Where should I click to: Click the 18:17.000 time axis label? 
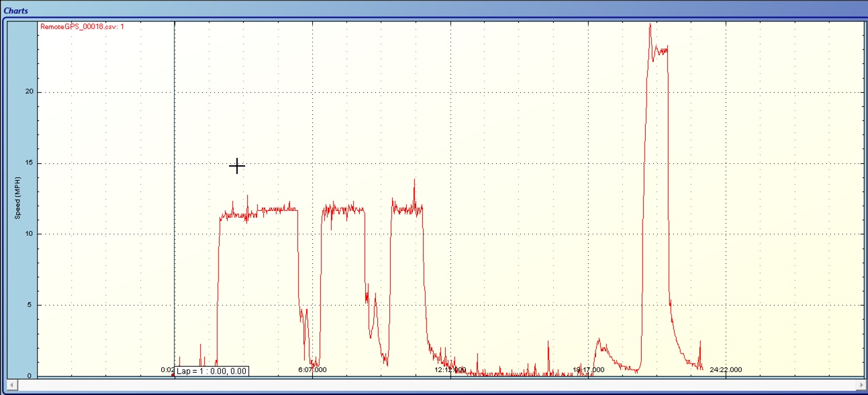pyautogui.click(x=588, y=369)
